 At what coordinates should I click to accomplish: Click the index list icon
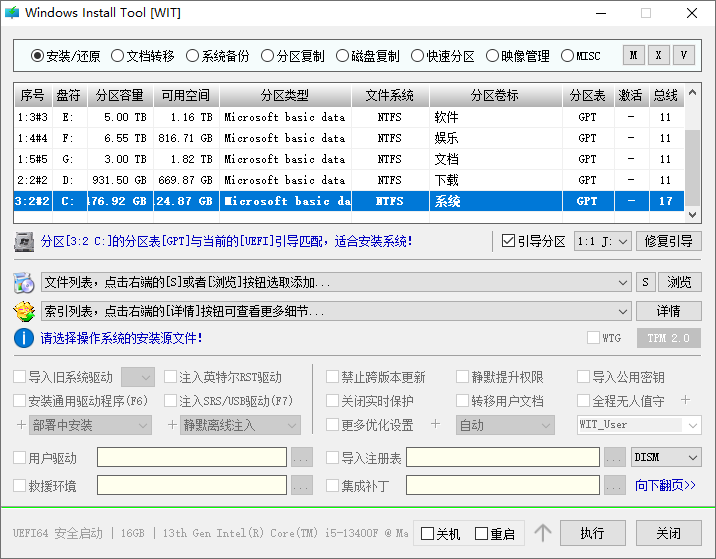[24, 311]
